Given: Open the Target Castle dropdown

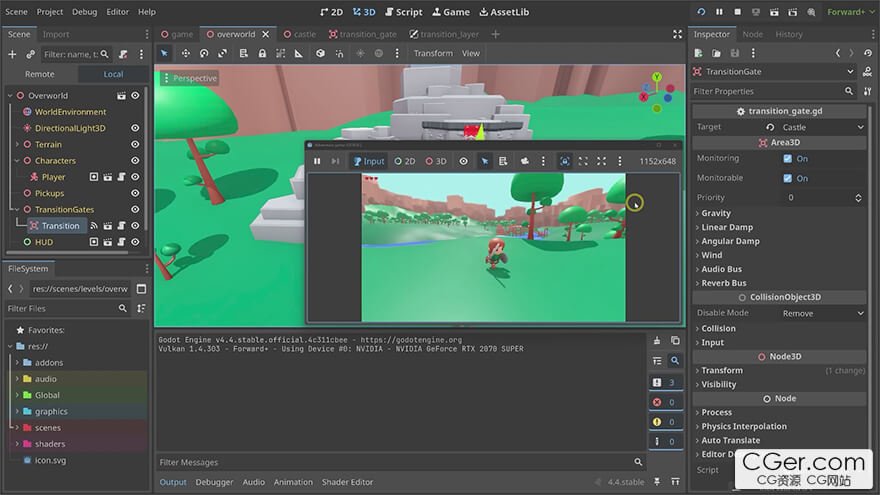Looking at the screenshot, I should tap(823, 127).
